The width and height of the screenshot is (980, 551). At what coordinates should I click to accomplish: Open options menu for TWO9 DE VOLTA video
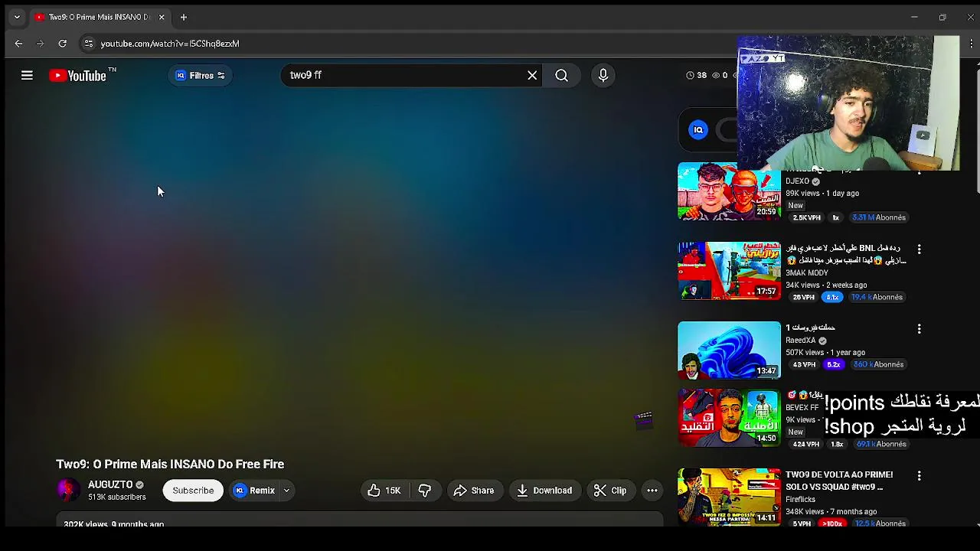coord(919,476)
